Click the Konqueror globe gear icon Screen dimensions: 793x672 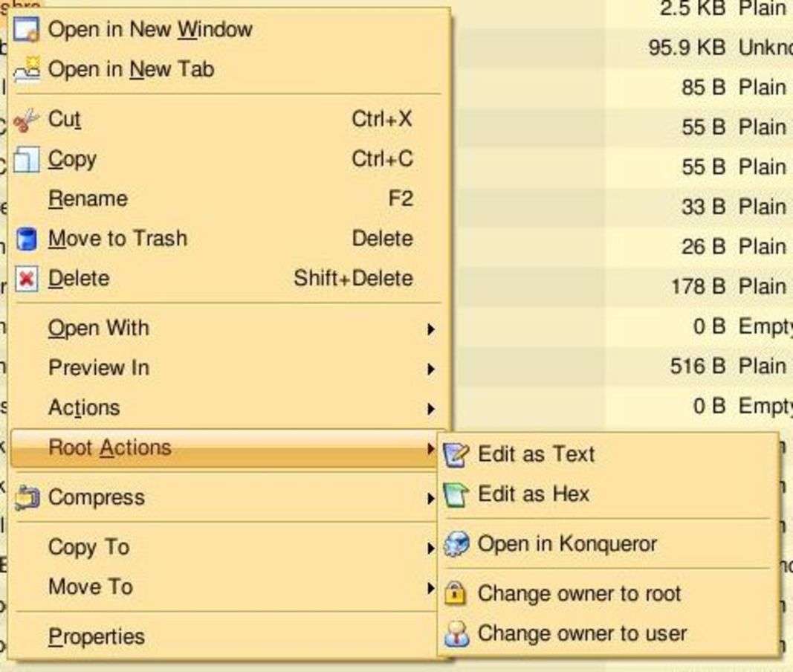(x=456, y=544)
